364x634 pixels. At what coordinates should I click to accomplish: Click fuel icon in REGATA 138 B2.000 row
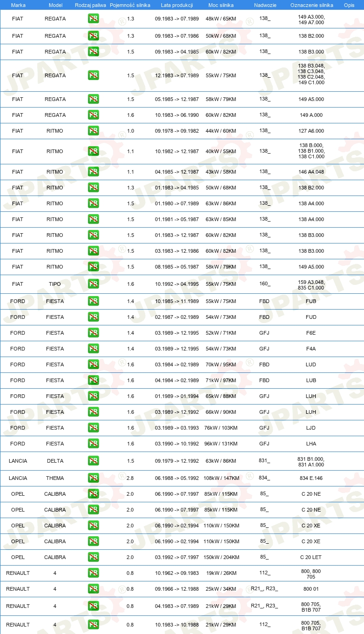(x=93, y=36)
